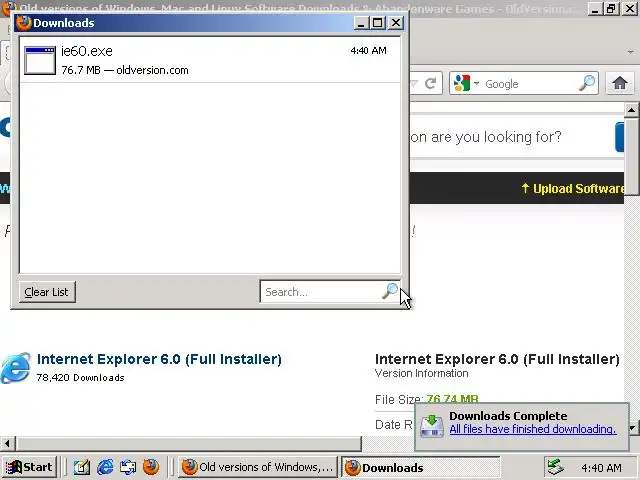Click the Downloads taskbar button
This screenshot has width=640, height=480.
420,467
